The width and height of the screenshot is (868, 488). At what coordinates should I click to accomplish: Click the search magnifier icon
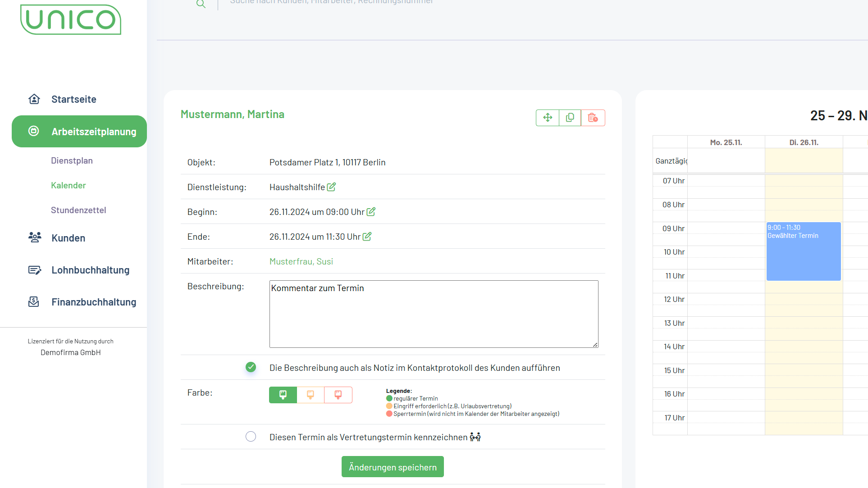click(x=201, y=4)
